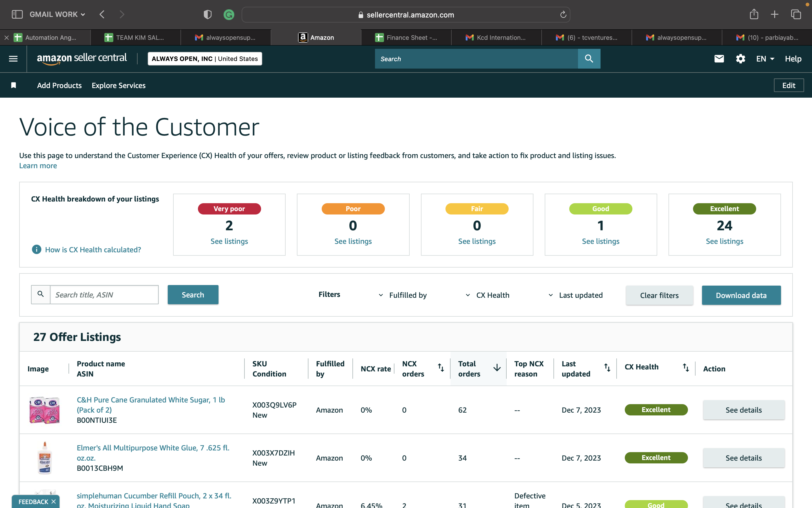The image size is (812, 508).
Task: Show tab overview icon
Action: (x=796, y=14)
